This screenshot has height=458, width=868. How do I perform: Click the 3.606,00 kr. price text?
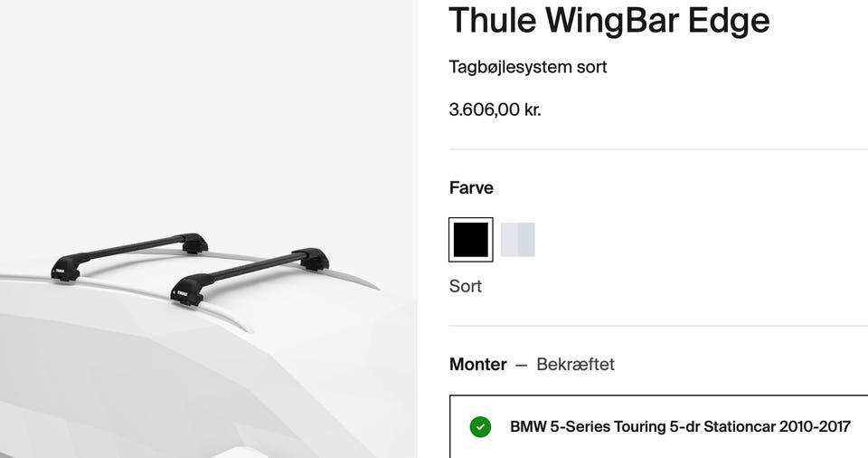tap(495, 110)
